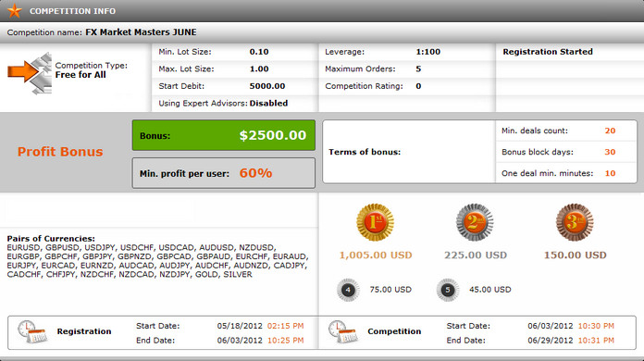Click the FX Market Masters JUNE name

(141, 32)
